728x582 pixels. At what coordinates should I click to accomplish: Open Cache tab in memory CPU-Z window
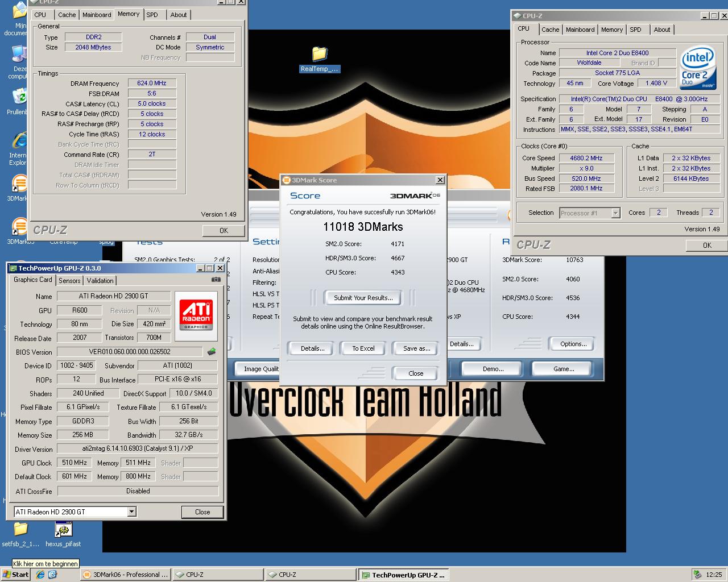click(67, 15)
